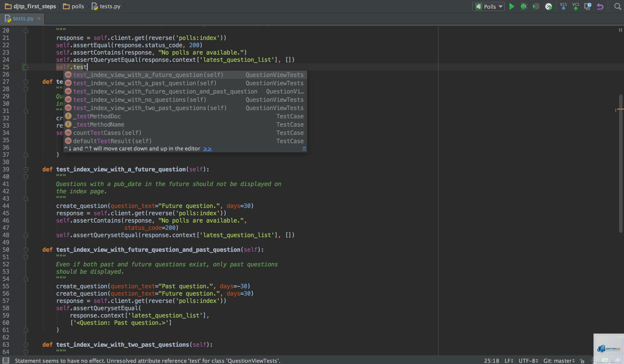Select _testMethodDoc field suggestion
Image resolution: width=624 pixels, height=364 pixels.
pyautogui.click(x=185, y=116)
